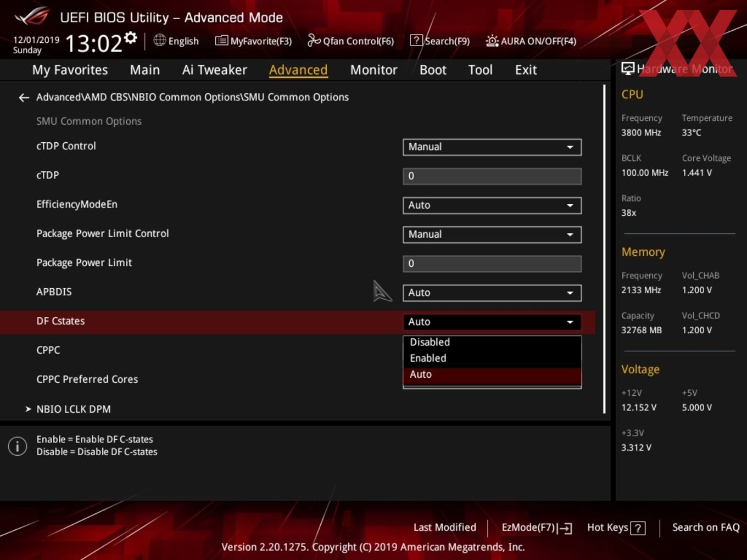Viewport: 747px width, 560px height.
Task: Click the Hot Keys question mark icon
Action: [x=638, y=528]
